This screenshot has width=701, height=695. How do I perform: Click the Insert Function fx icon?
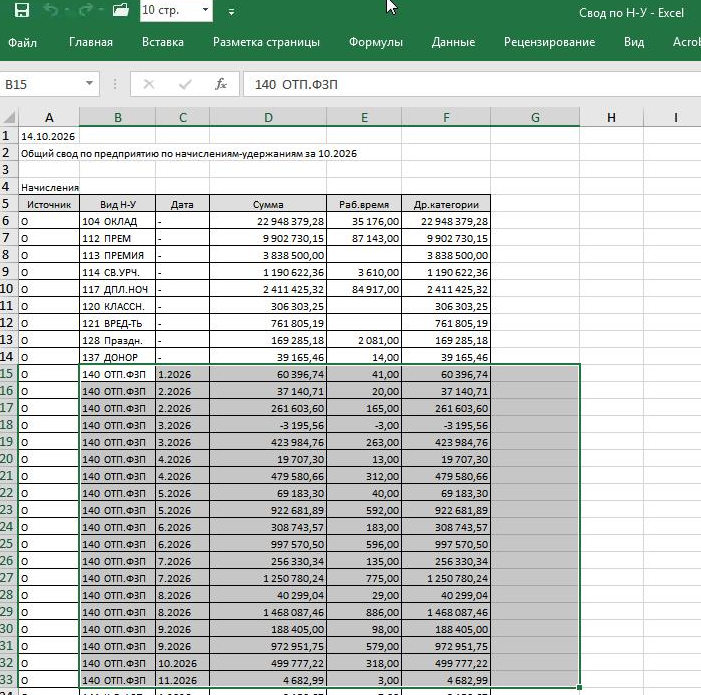point(221,84)
